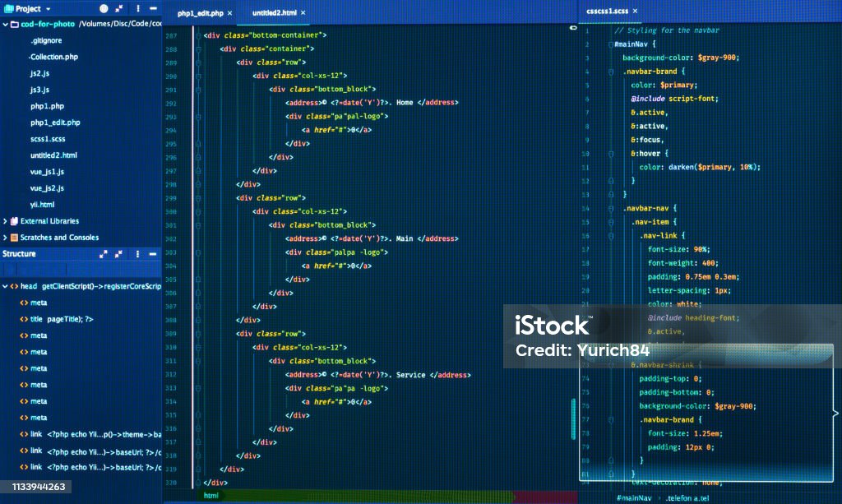Open php1.php in project tree
842x504 pixels.
pyautogui.click(x=47, y=106)
